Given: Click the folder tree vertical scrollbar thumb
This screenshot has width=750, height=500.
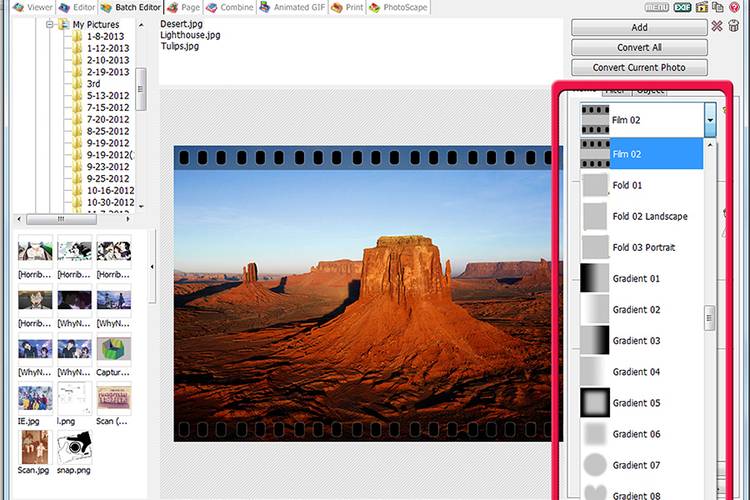Looking at the screenshot, I should tap(141, 89).
